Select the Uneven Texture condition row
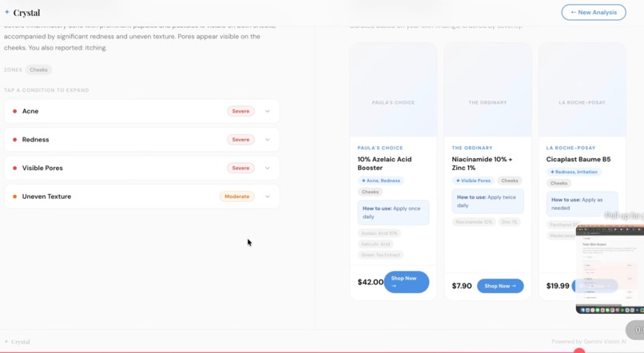This screenshot has height=353, width=644. point(141,196)
